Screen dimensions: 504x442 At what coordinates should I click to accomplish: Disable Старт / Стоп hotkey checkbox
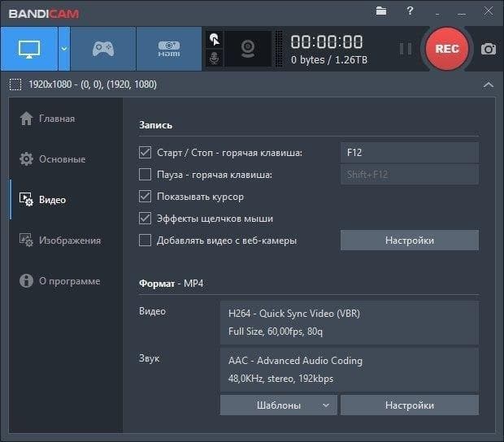click(x=145, y=152)
